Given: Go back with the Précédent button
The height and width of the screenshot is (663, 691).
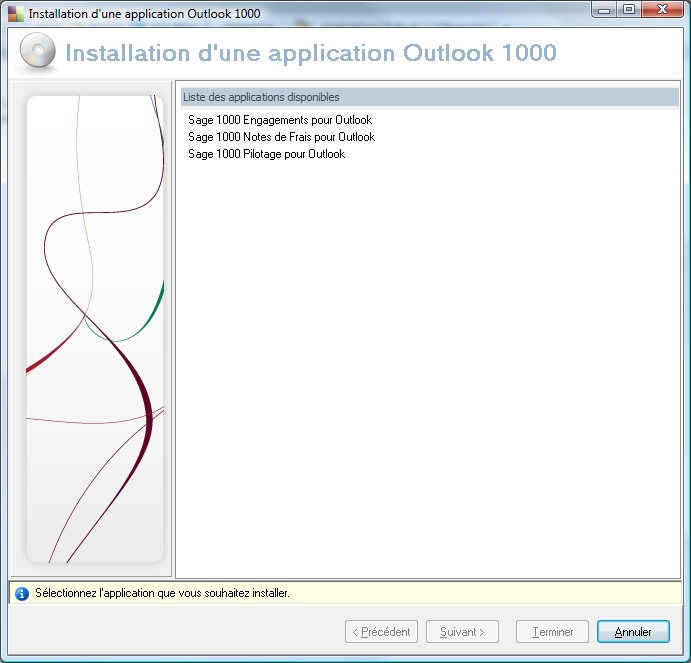Looking at the screenshot, I should (x=381, y=632).
